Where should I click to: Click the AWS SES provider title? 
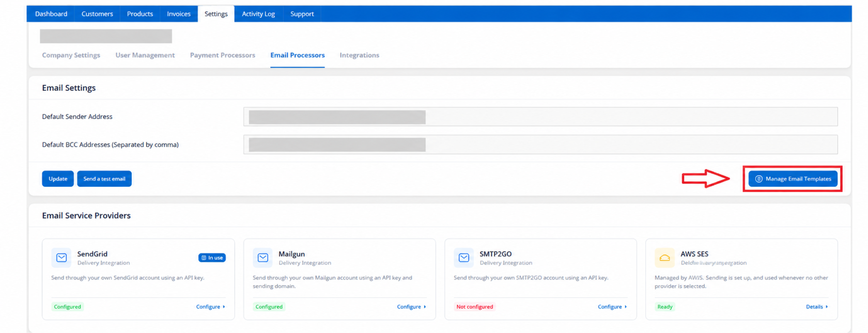[694, 254]
